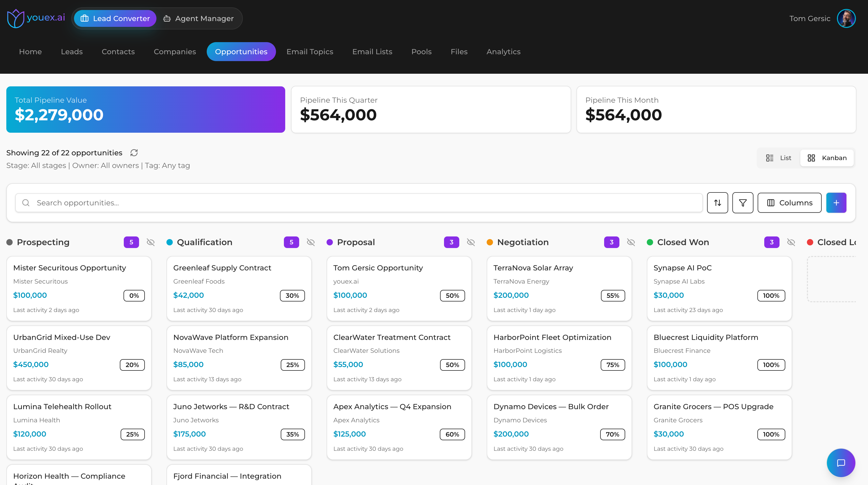868x485 pixels.
Task: Open Mister Securitous Opportunity card
Action: pos(79,289)
